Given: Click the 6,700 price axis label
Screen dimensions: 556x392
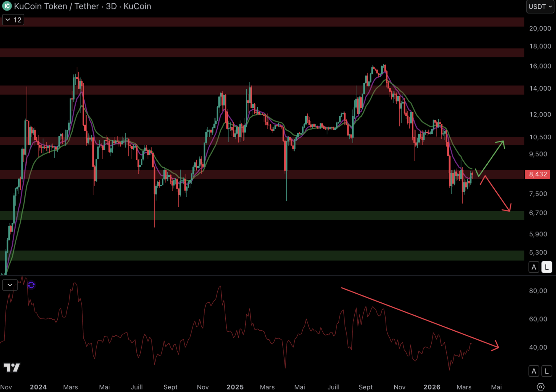Looking at the screenshot, I should tap(538, 213).
